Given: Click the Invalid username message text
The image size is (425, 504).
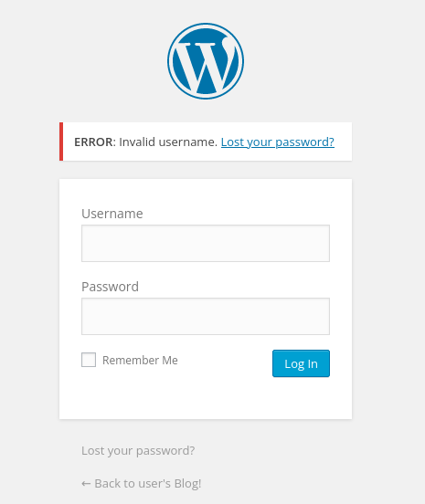Looking at the screenshot, I should click(168, 142).
